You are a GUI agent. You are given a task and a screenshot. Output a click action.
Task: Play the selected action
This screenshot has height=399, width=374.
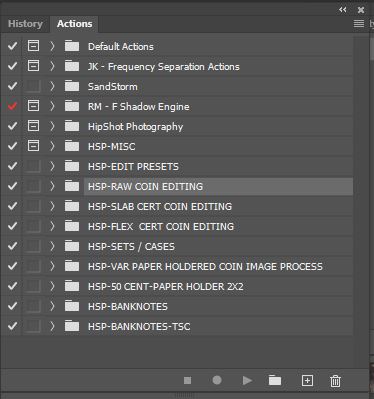tap(247, 380)
